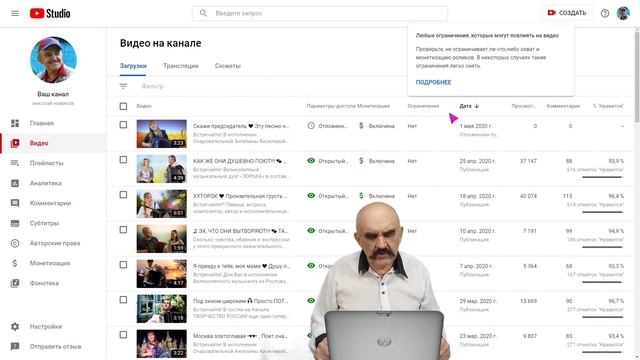
Task: Select checkbox for Скажи председатель video
Action: [123, 124]
